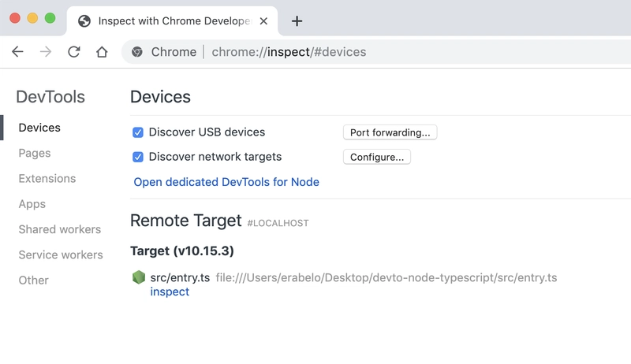The width and height of the screenshot is (631, 364).
Task: Close the Inspect with Chrome Developer tab
Action: [263, 21]
